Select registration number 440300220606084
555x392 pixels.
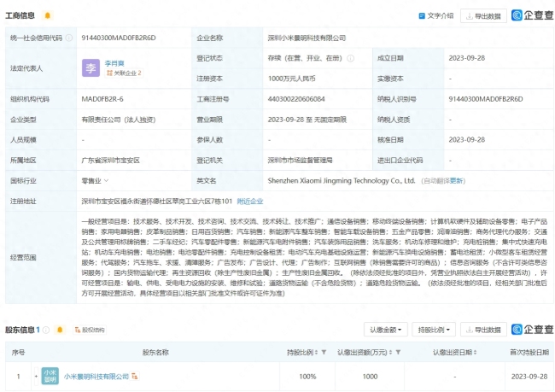click(296, 99)
